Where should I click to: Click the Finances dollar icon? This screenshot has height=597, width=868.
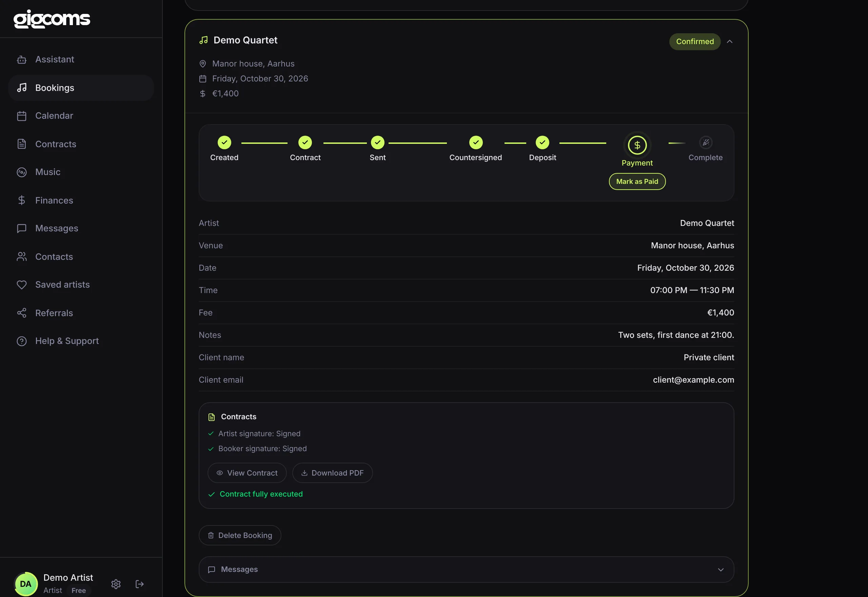[22, 200]
